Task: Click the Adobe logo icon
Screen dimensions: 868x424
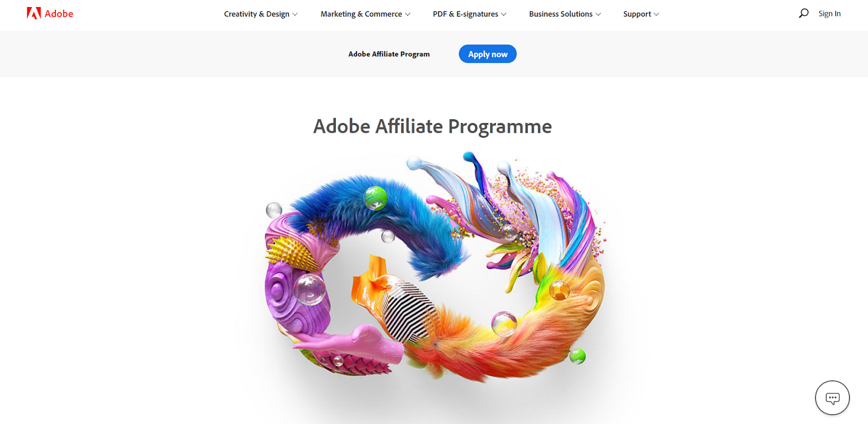Action: (x=34, y=14)
